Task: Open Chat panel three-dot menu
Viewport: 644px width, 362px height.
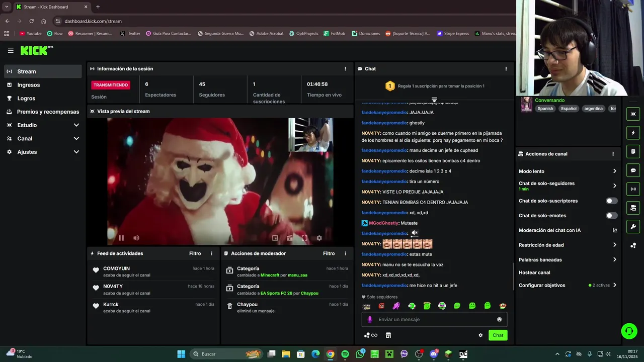Action: click(506, 69)
